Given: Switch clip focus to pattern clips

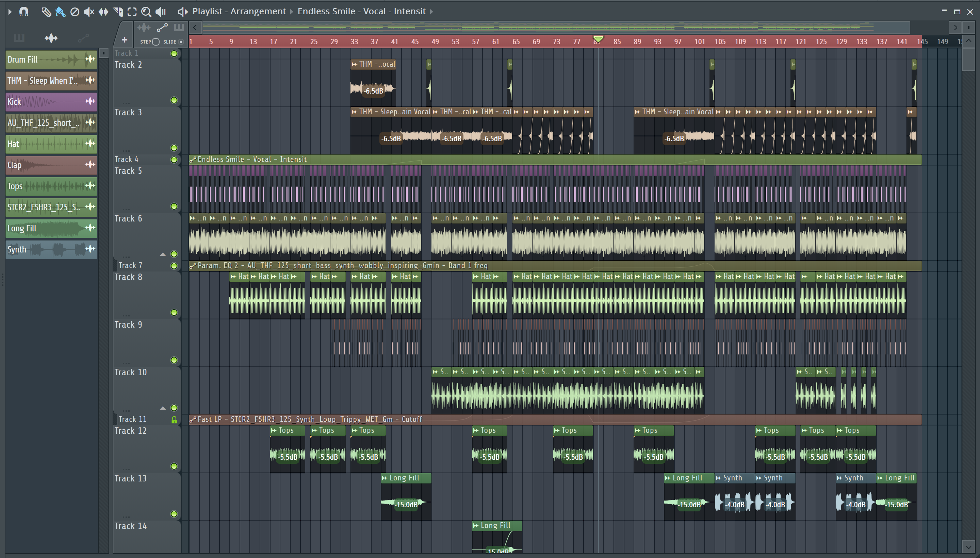Looking at the screenshot, I should coord(179,28).
